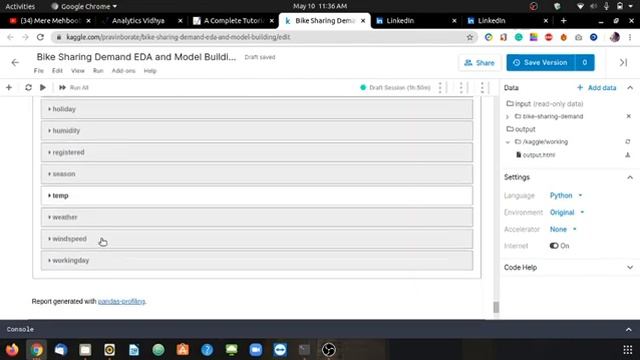Collapse the Data panel section
Viewport: 640px width, 360px height.
point(630,88)
